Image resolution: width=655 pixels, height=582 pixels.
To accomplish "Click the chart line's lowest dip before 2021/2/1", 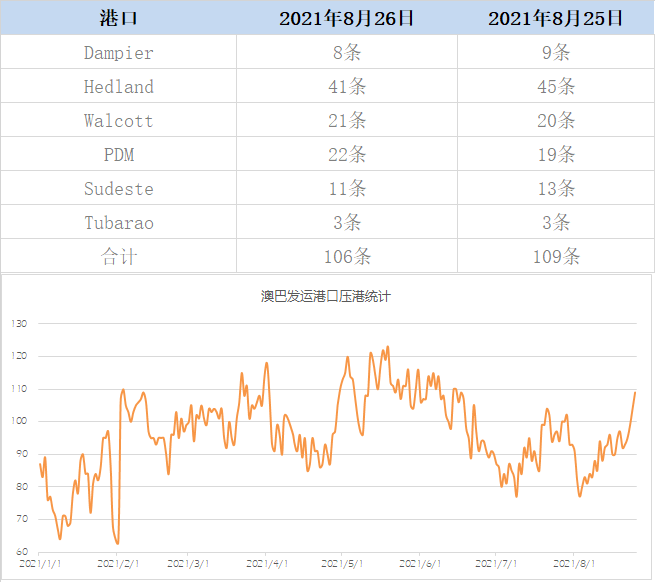I will tap(117, 543).
